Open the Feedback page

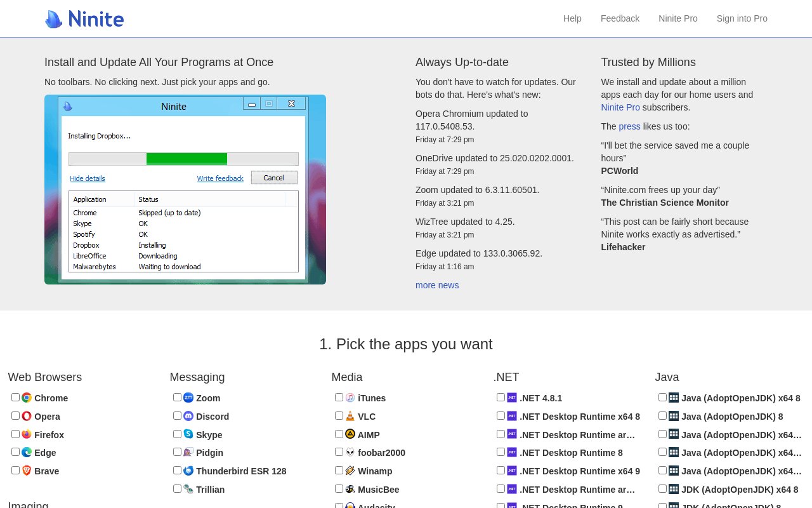point(620,18)
